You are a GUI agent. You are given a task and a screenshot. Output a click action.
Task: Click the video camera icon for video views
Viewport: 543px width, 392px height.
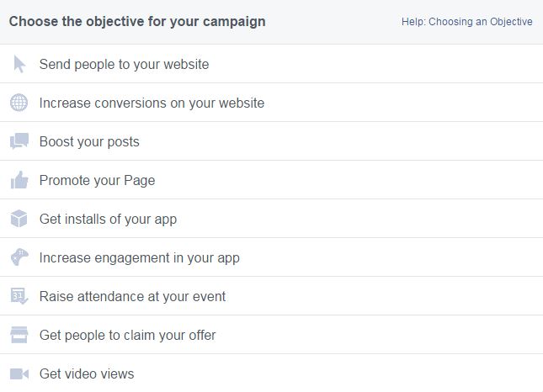coord(19,374)
